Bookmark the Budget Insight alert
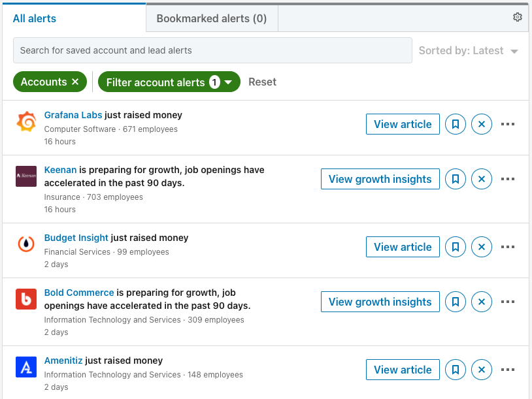Image resolution: width=532 pixels, height=399 pixels. coord(456,247)
